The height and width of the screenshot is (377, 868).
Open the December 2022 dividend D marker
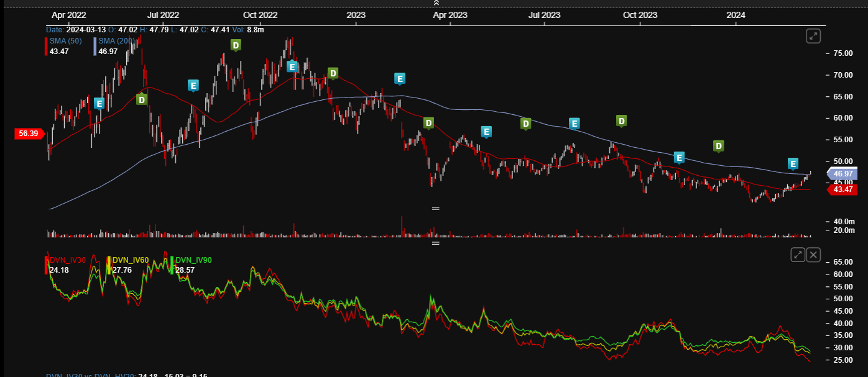pyautogui.click(x=333, y=73)
